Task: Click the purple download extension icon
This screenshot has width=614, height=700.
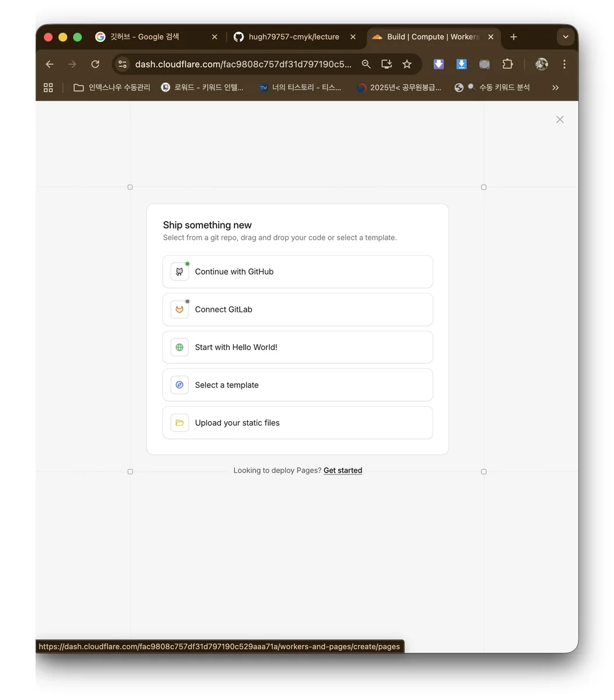Action: click(x=438, y=64)
